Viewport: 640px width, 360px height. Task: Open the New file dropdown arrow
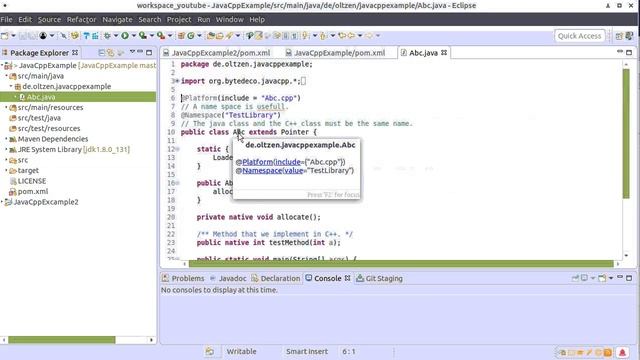coord(13,36)
